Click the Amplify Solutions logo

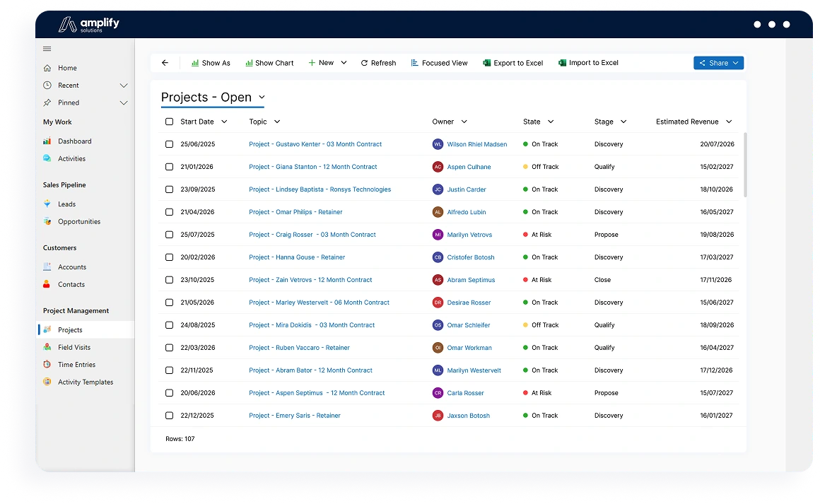pos(89,24)
